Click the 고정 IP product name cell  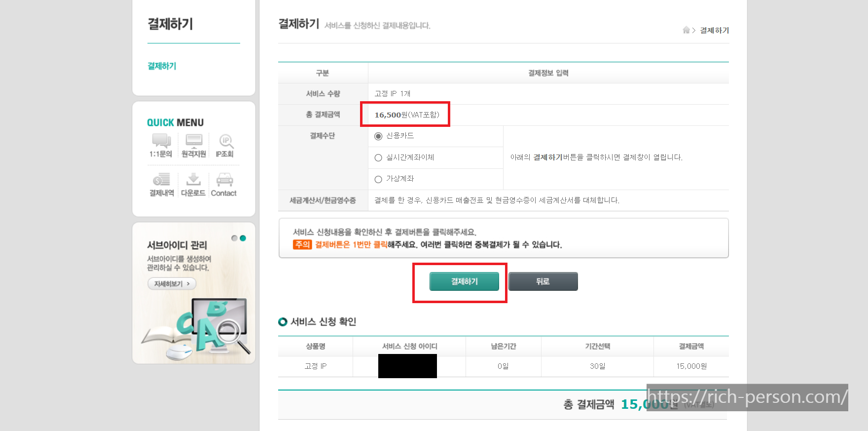pyautogui.click(x=315, y=366)
